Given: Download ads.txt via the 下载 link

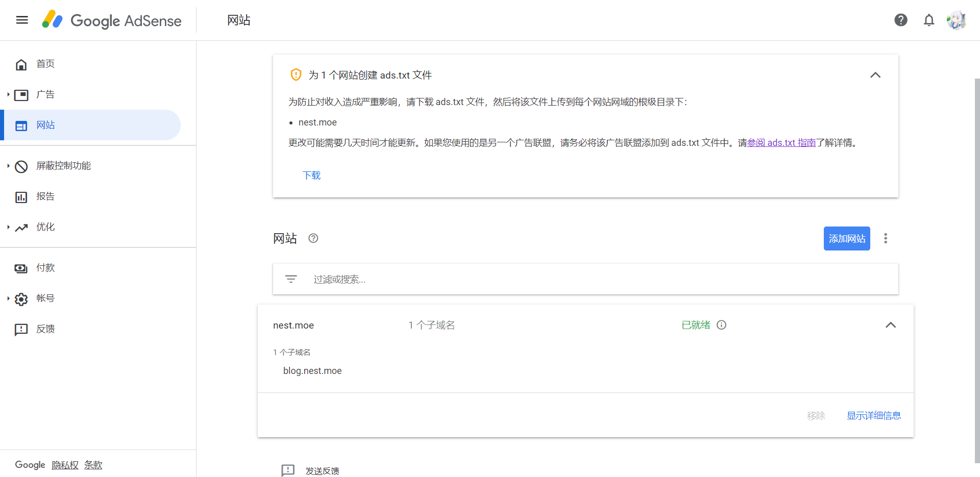Looking at the screenshot, I should click(x=311, y=175).
